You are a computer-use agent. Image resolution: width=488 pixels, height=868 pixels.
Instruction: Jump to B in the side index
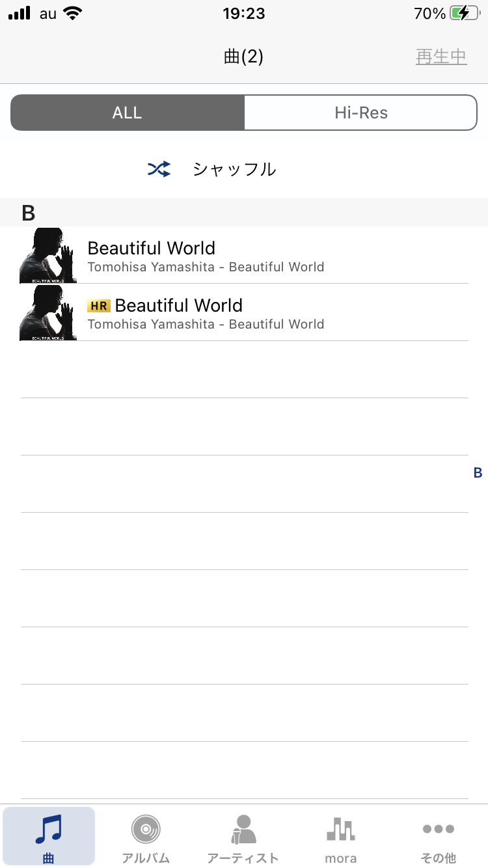(478, 473)
